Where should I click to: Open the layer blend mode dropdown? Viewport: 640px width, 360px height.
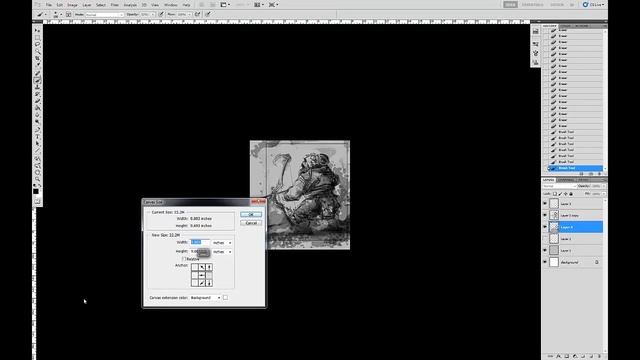(x=559, y=186)
